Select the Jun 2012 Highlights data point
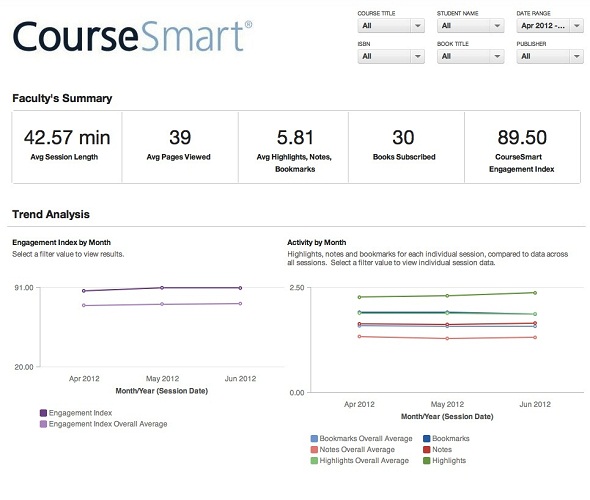 (x=535, y=293)
